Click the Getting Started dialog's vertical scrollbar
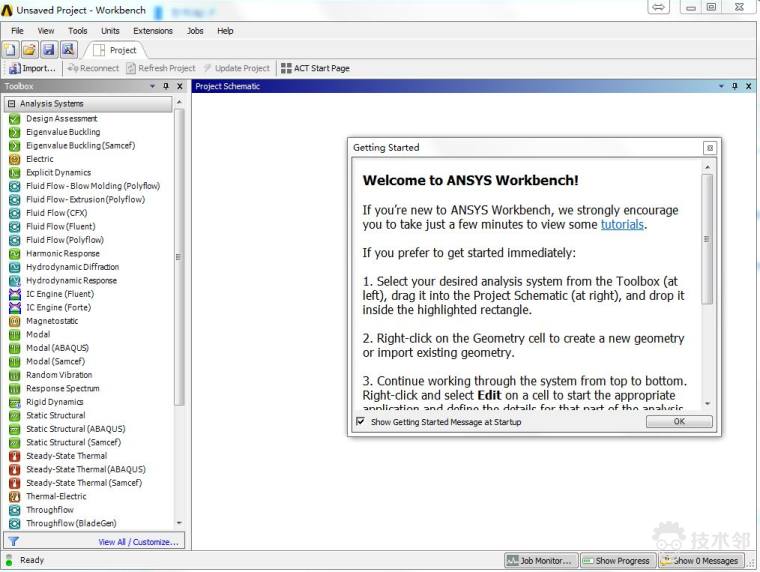Screen dimensions: 760x572 click(x=708, y=240)
